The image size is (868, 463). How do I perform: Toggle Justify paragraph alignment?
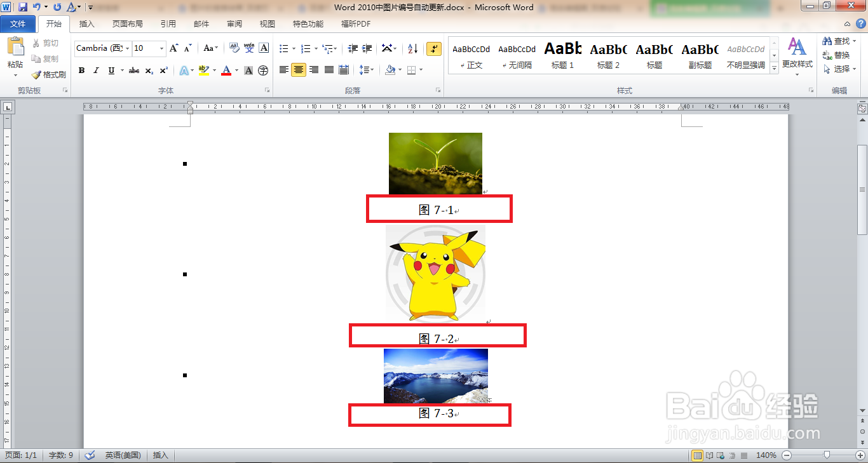[329, 70]
